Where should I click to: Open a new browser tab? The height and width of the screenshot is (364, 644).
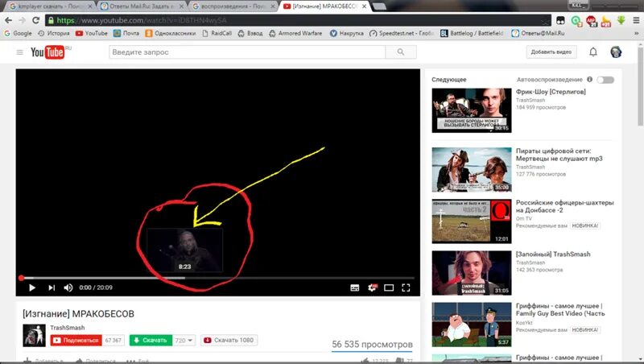coord(378,6)
